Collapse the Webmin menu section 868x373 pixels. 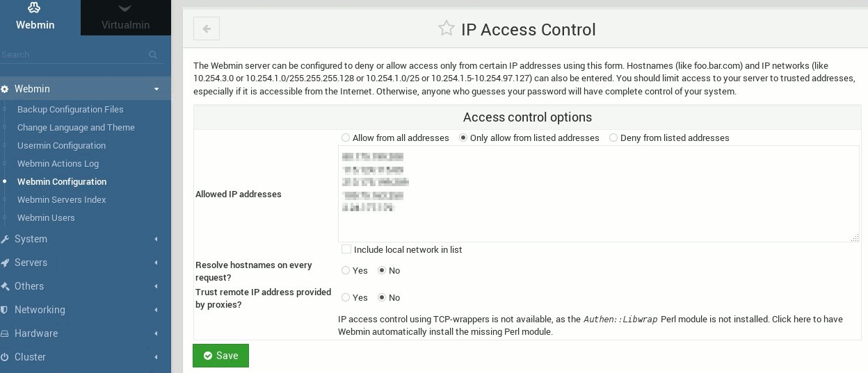86,89
